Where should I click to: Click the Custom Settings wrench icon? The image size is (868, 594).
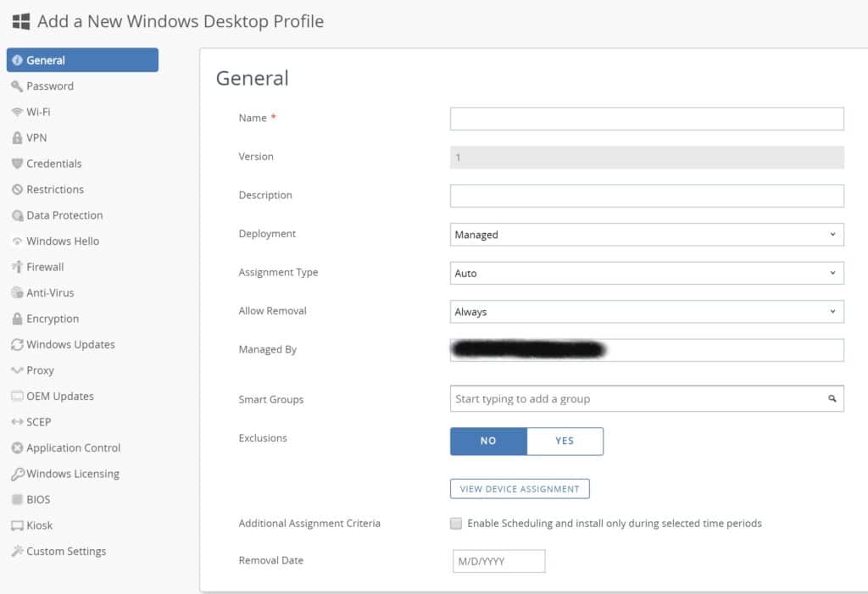tap(17, 552)
